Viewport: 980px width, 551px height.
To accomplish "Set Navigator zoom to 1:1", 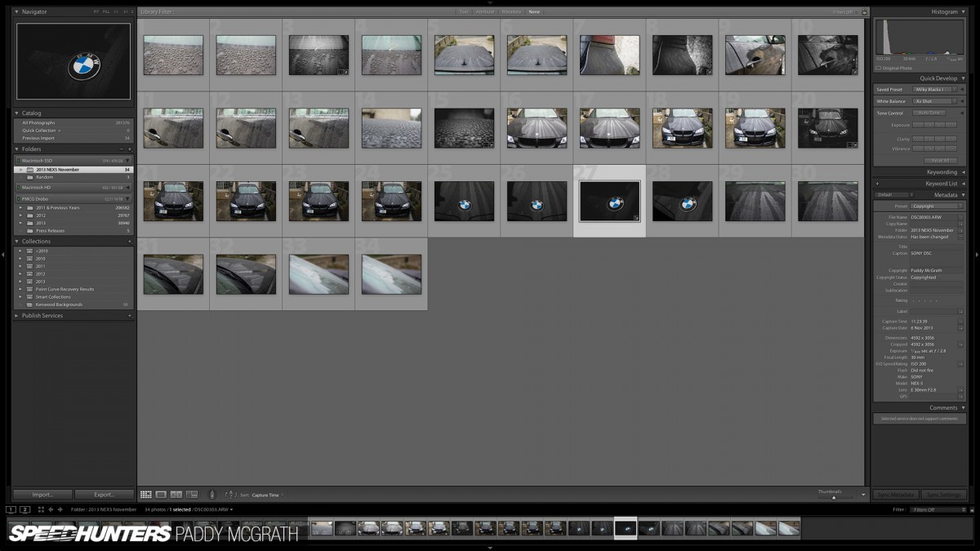I will (x=116, y=11).
